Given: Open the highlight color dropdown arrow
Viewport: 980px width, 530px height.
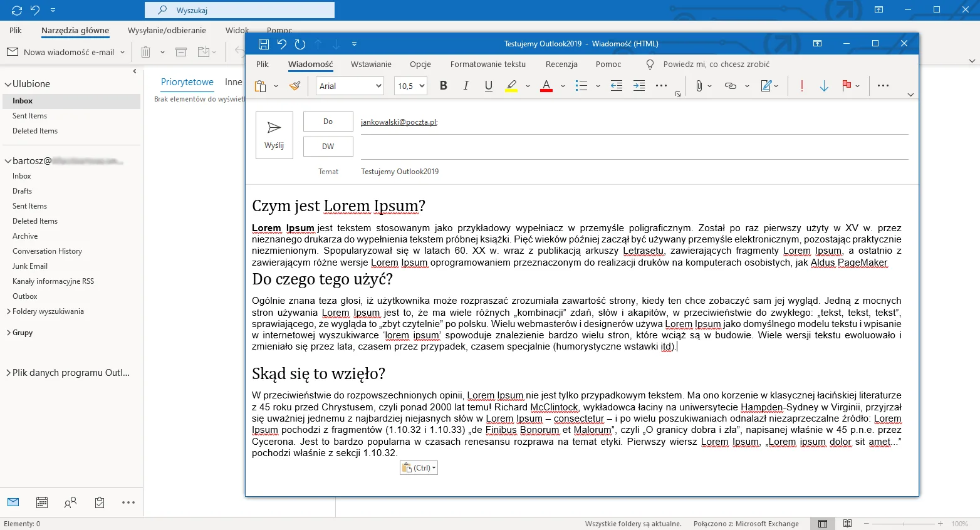Looking at the screenshot, I should [x=528, y=86].
